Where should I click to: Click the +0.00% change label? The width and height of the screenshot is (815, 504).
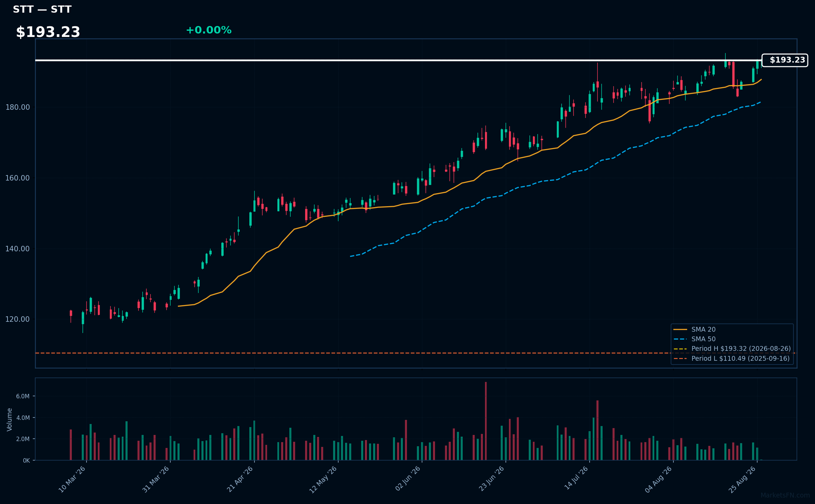(x=209, y=30)
